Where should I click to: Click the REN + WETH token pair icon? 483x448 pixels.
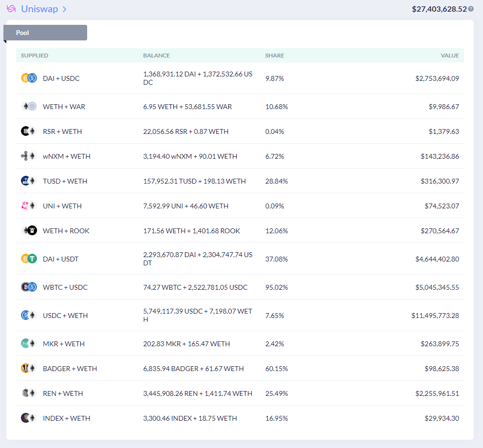(29, 393)
